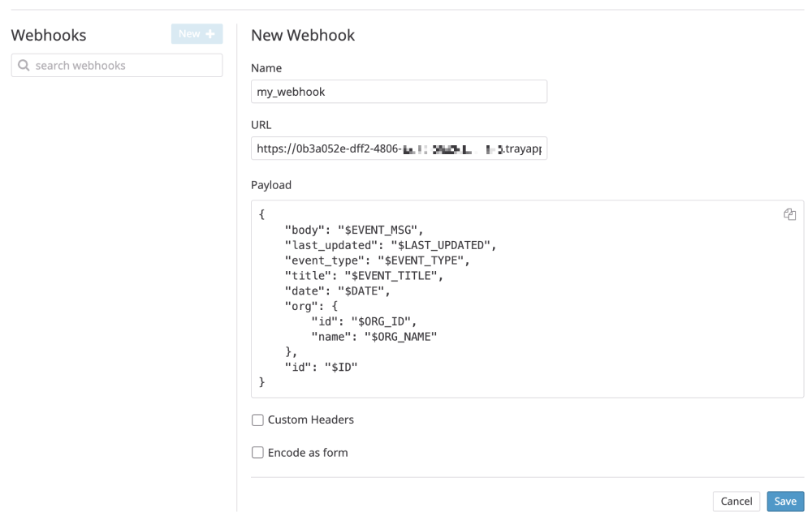Cancel the webhook creation
Image resolution: width=812 pixels, height=521 pixels.
[736, 502]
